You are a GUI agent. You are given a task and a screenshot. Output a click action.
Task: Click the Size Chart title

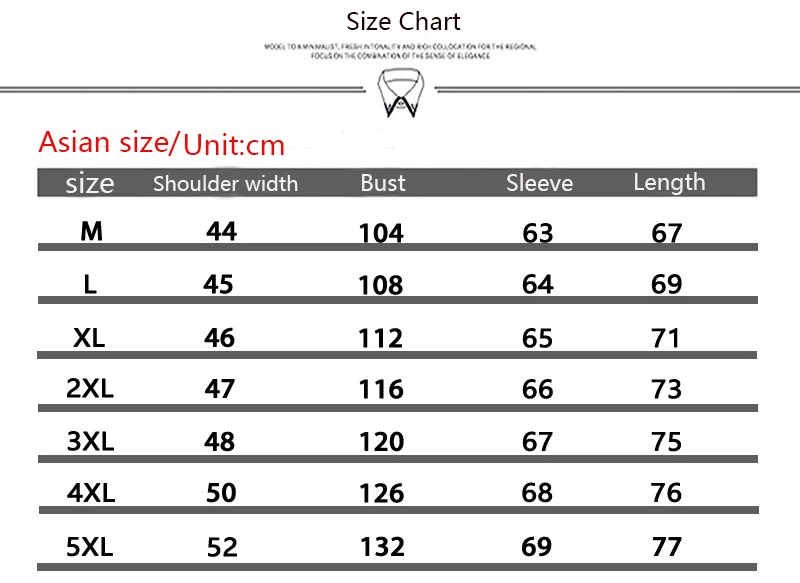(403, 21)
